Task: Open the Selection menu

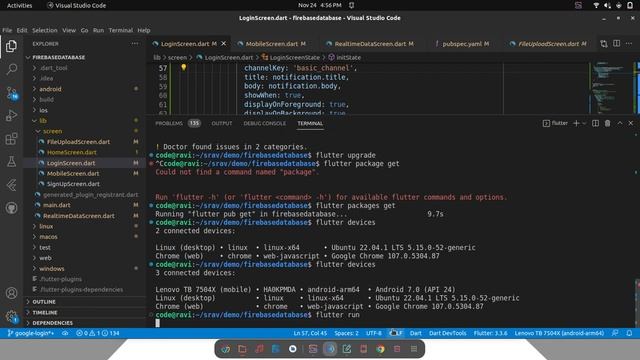Action: (x=45, y=30)
